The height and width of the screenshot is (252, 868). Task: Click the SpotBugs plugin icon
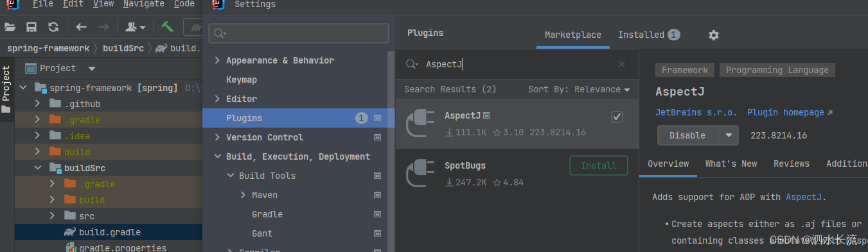[421, 173]
